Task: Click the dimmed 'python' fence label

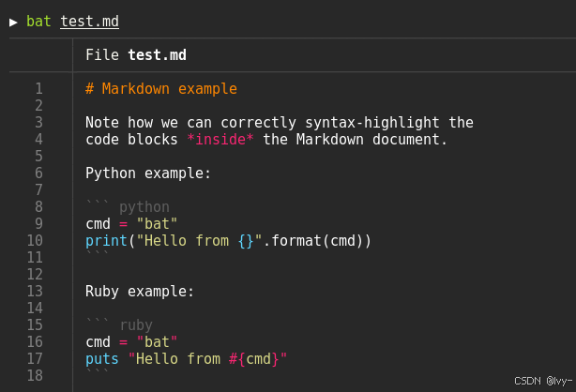Action: [x=144, y=207]
